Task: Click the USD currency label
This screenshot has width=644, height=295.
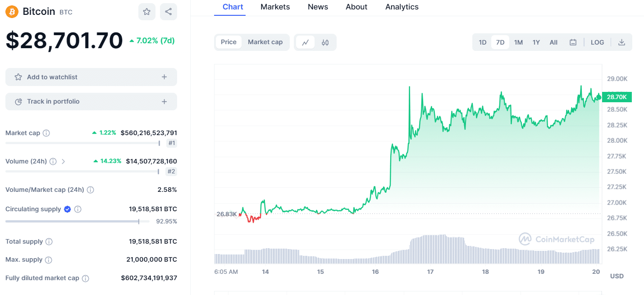Action: pyautogui.click(x=617, y=276)
